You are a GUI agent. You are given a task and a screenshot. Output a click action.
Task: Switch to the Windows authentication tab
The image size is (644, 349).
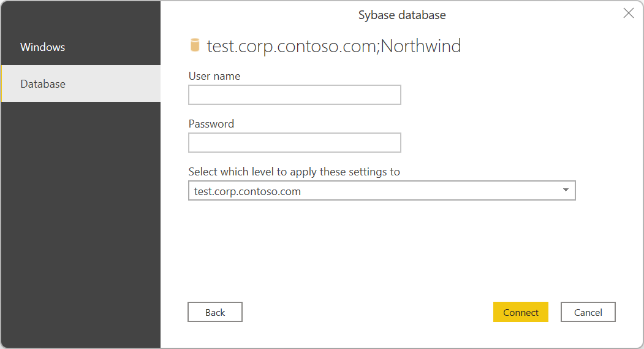coord(42,47)
